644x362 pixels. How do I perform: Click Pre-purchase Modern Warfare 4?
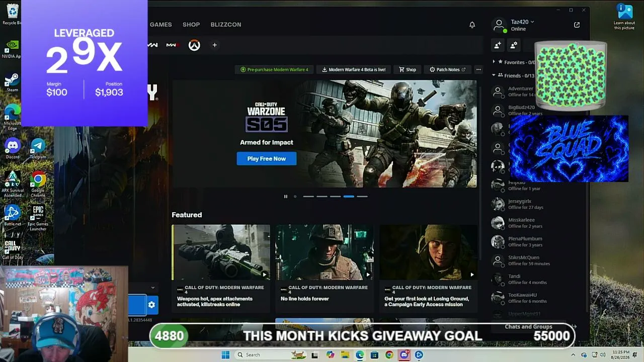[x=274, y=69]
